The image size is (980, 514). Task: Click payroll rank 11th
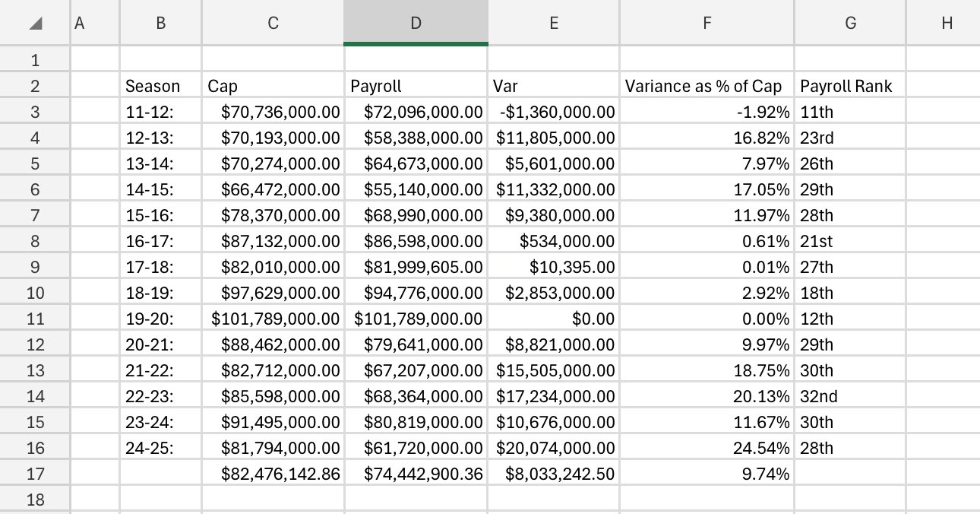click(x=850, y=112)
